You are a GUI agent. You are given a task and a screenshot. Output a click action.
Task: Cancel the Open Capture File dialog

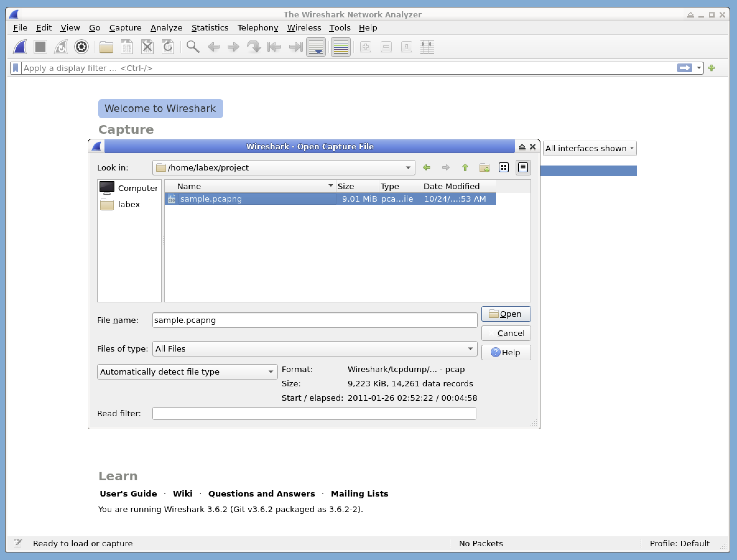click(506, 333)
